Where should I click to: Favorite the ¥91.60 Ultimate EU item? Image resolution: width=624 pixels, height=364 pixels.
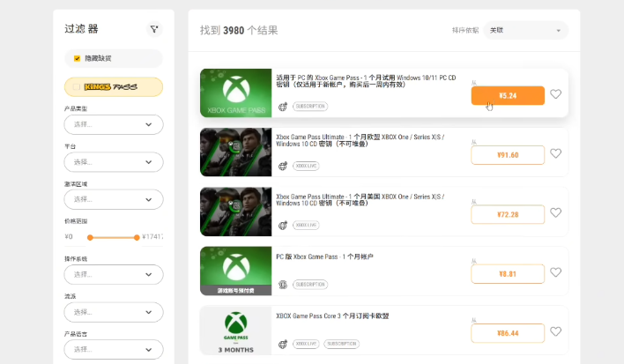[555, 153]
